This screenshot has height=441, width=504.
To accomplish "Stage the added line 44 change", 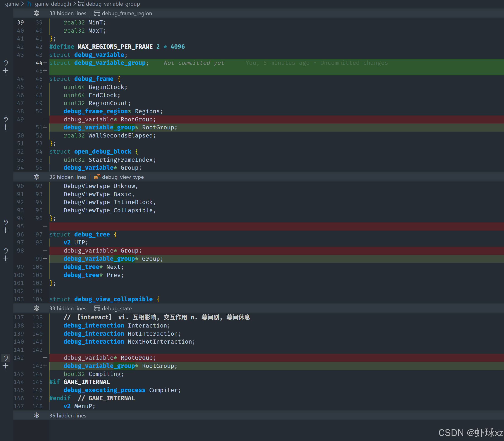I will pos(5,71).
